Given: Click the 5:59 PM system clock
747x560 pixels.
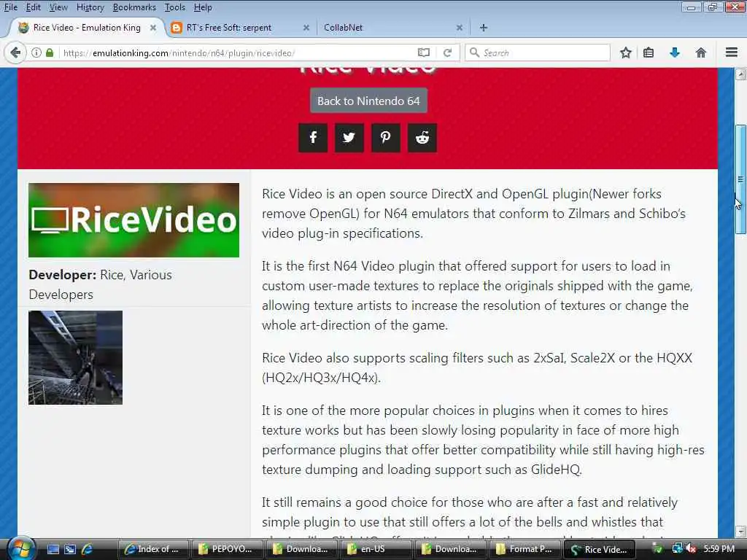Looking at the screenshot, I should pos(719,548).
